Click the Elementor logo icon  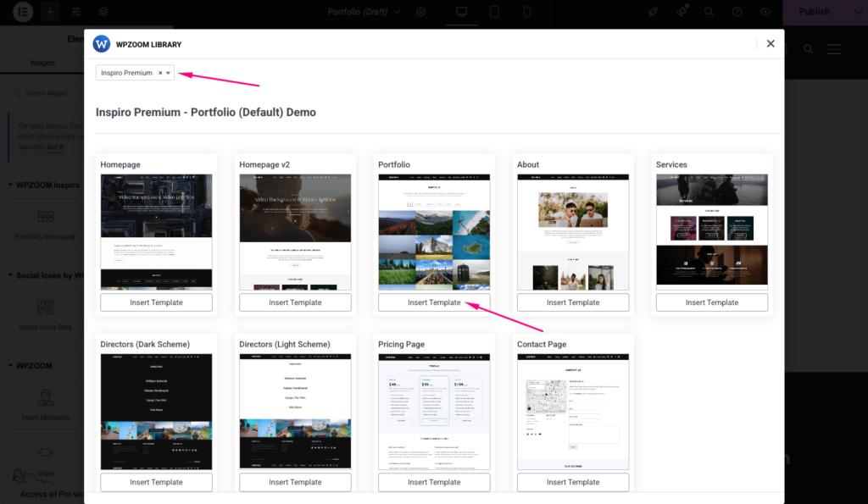pyautogui.click(x=23, y=12)
